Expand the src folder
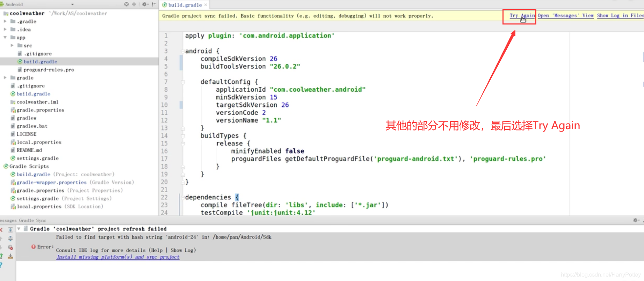This screenshot has width=644, height=281. [12, 45]
